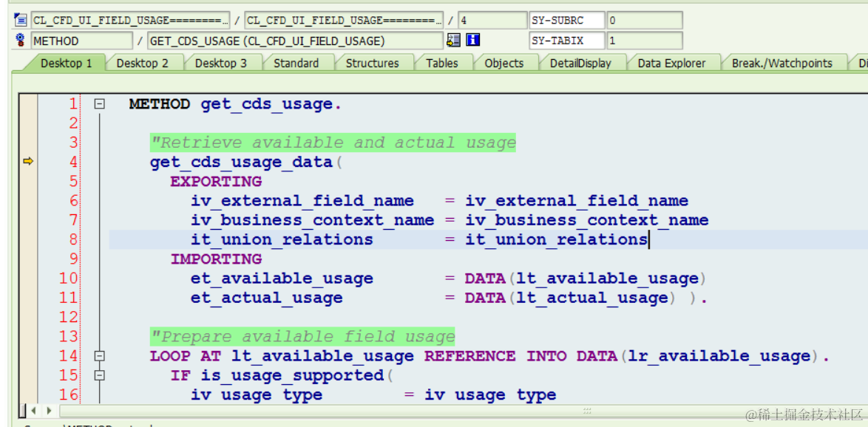Click the SY-TABIX variable name field
This screenshot has height=427, width=868.
567,41
